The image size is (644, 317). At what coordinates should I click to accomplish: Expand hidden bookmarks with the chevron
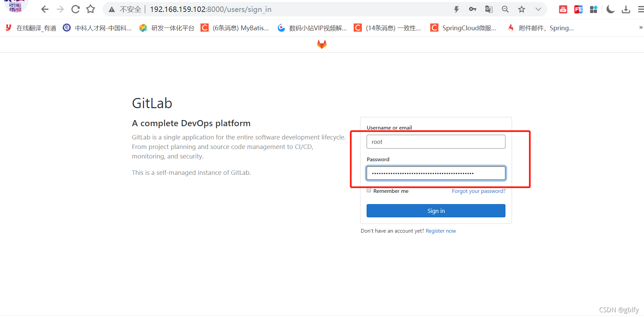pos(641,27)
